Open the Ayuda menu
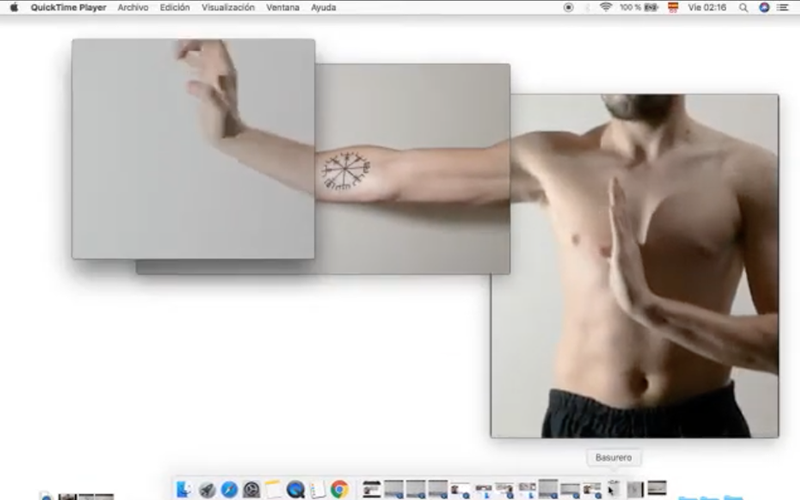 [x=323, y=7]
